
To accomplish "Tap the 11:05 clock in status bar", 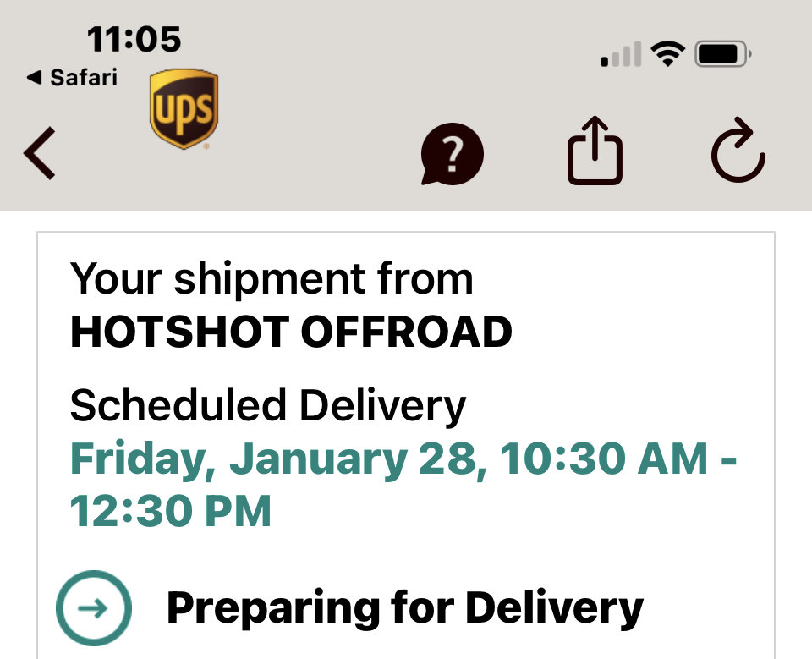I will pyautogui.click(x=134, y=40).
